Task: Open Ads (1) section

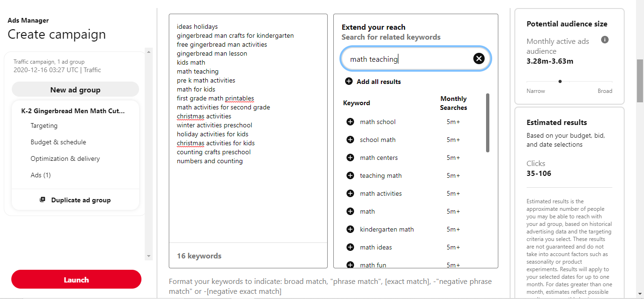Action: (x=41, y=175)
